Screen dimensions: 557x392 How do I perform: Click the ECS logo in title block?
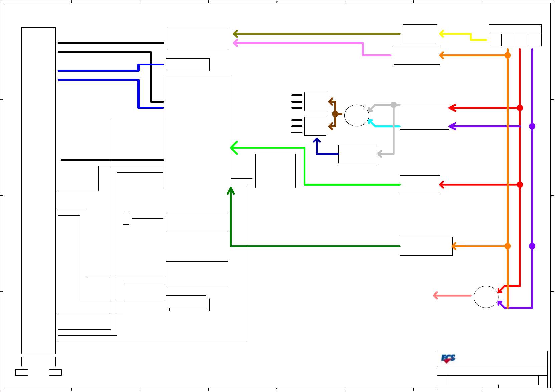click(448, 359)
